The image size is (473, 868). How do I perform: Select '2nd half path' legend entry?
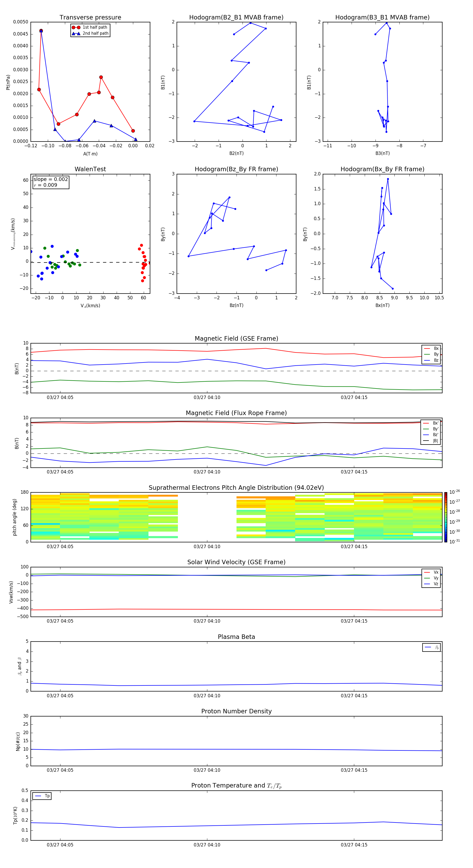coord(90,33)
